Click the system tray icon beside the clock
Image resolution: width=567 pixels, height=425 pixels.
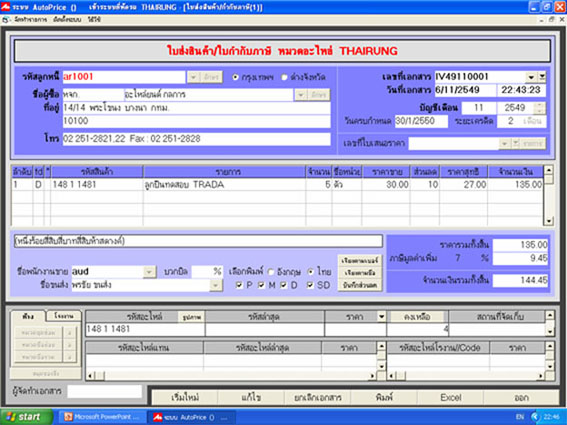coord(535,417)
